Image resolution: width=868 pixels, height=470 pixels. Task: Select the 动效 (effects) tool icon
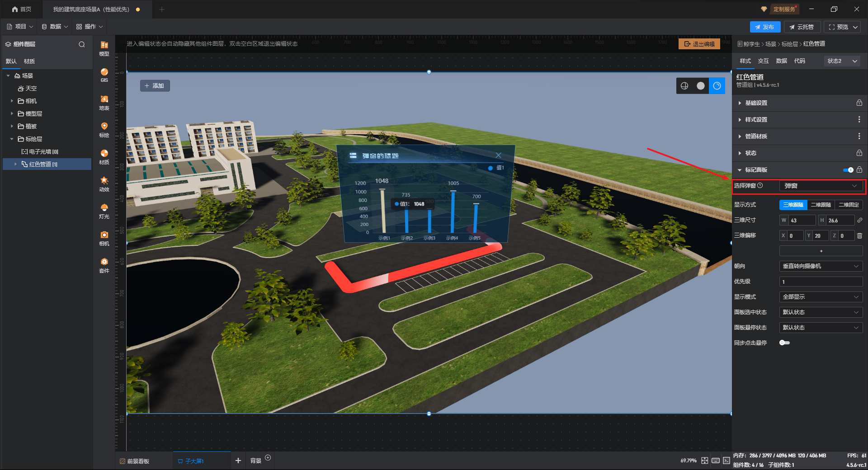point(104,183)
